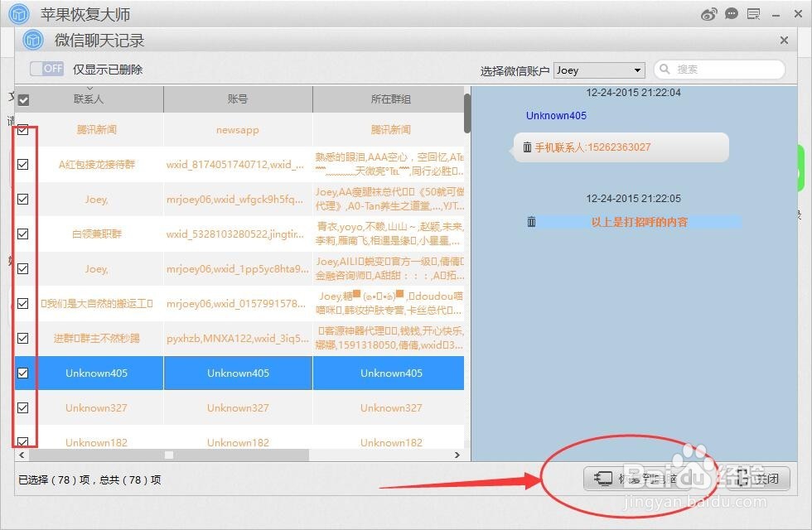
Task: Click the WeChat chat record dialog icon
Action: click(x=32, y=40)
